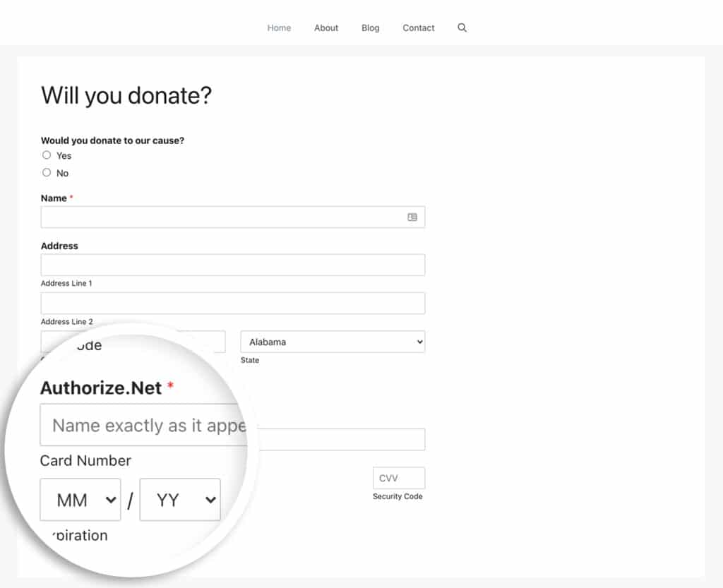Select the Yes radio button for donating
This screenshot has height=588, width=723.
point(46,155)
